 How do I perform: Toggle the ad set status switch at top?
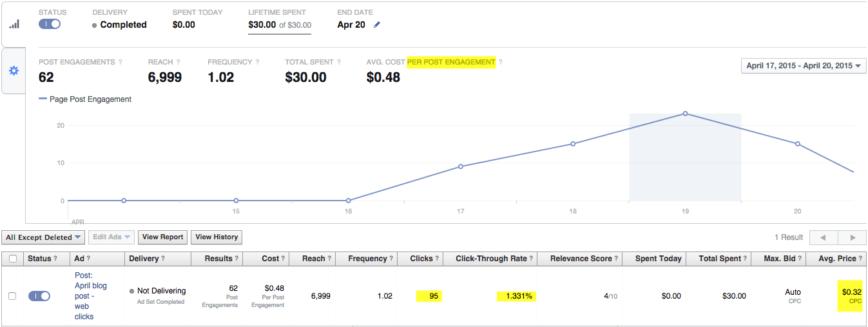point(50,24)
